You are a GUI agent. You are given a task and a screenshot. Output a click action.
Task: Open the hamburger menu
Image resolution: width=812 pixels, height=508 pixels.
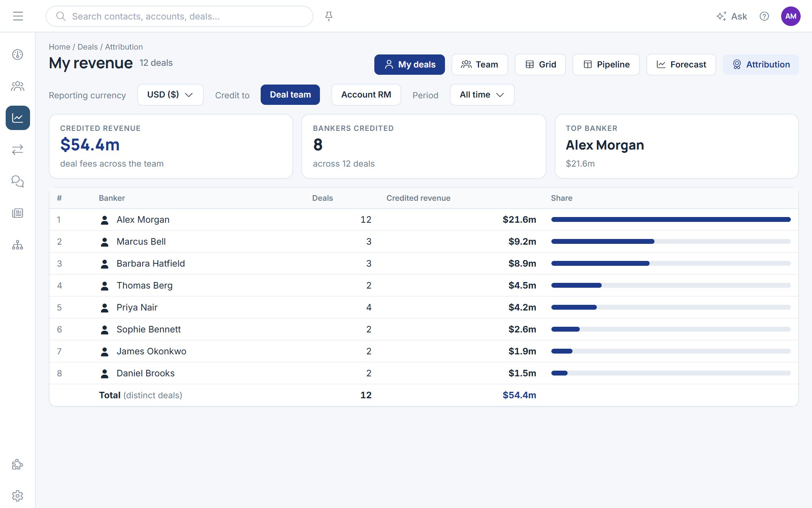point(18,16)
